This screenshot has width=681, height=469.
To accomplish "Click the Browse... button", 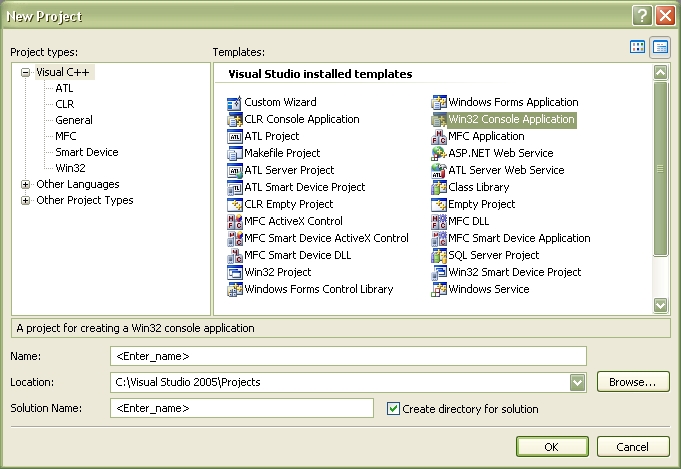I will pyautogui.click(x=633, y=382).
